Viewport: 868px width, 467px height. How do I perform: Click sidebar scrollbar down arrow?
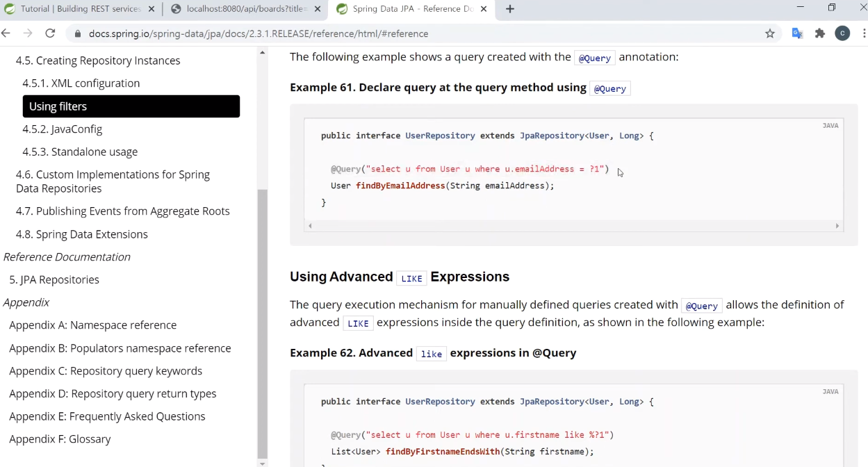coord(262,463)
